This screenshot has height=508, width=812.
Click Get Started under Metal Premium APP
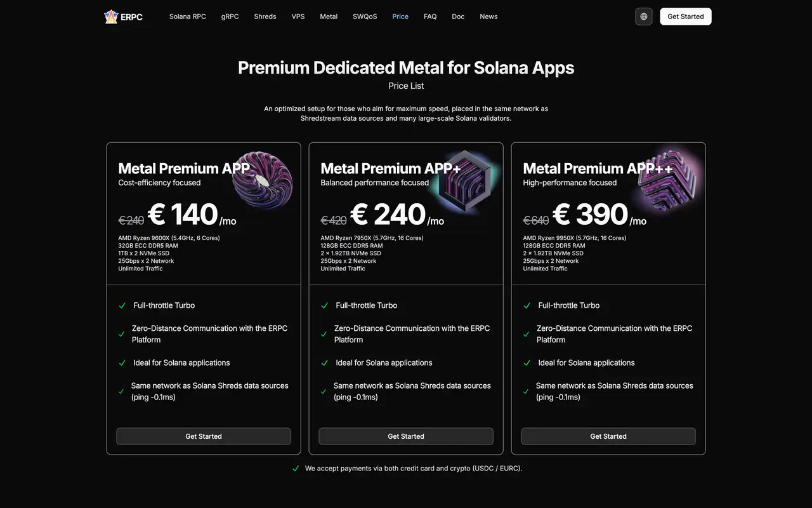pos(203,436)
